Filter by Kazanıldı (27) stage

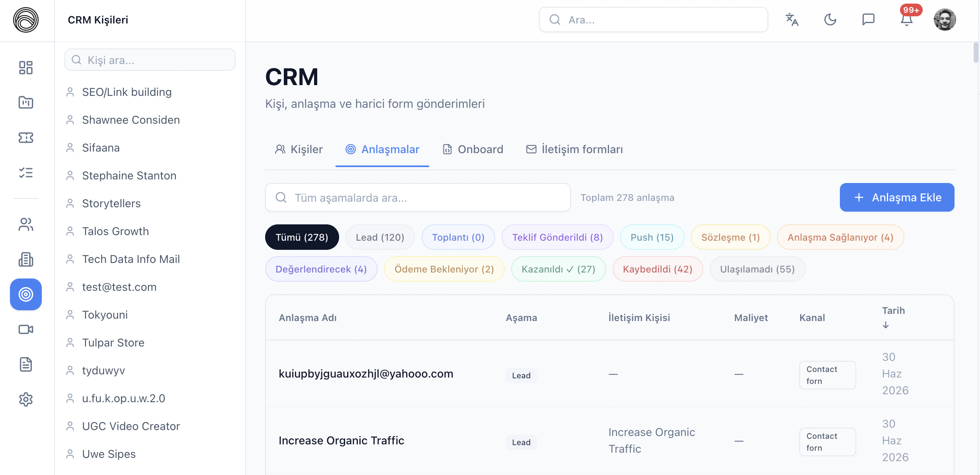558,269
